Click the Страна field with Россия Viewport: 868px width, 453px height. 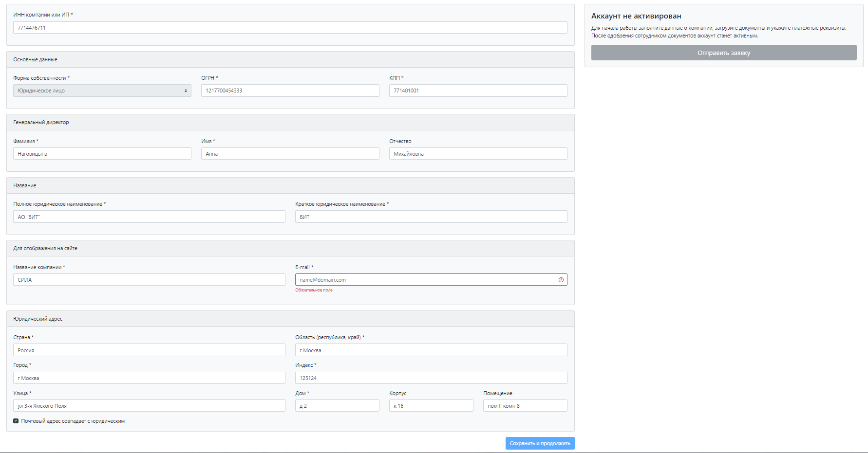(149, 350)
